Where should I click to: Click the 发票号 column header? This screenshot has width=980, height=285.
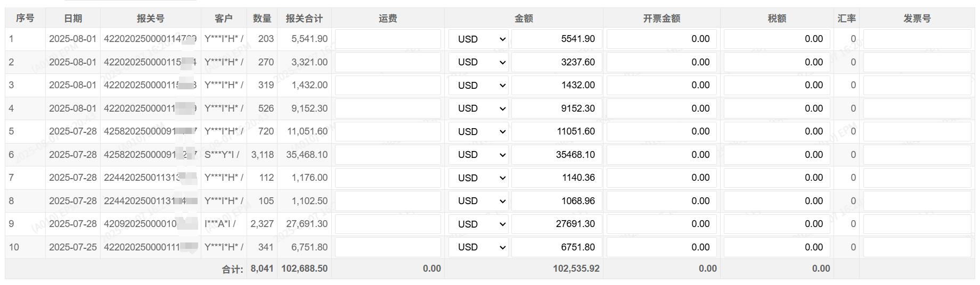(x=917, y=19)
